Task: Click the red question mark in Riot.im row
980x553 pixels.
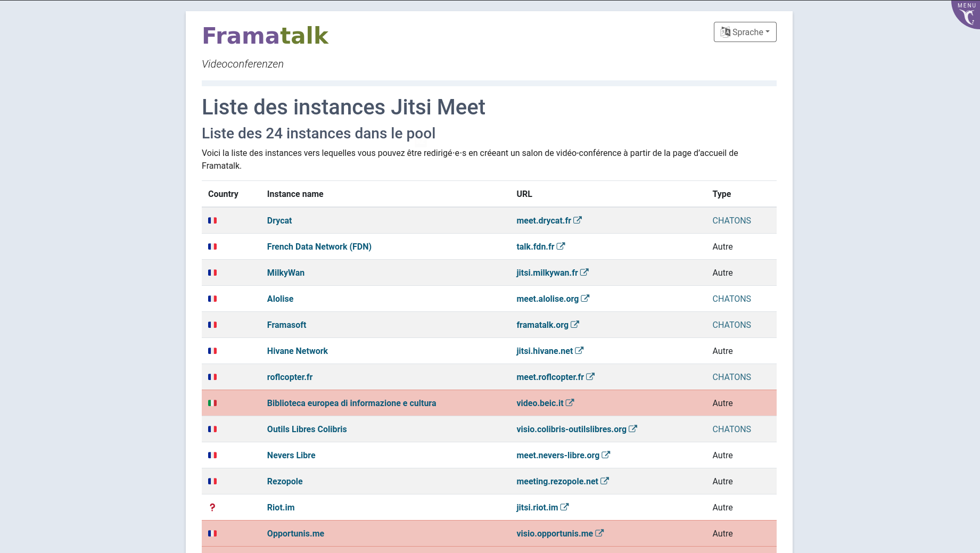Action: click(212, 507)
